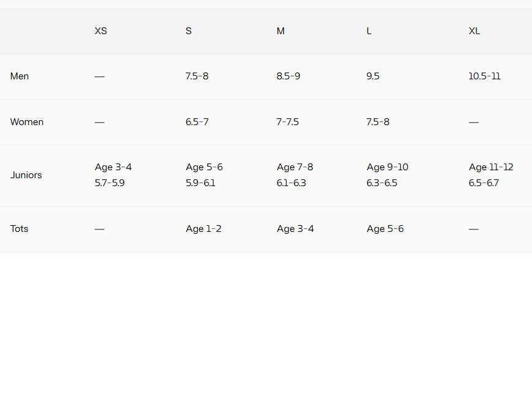Viewport: 532px width, 393px height.
Task: Select the S column header
Action: click(189, 31)
